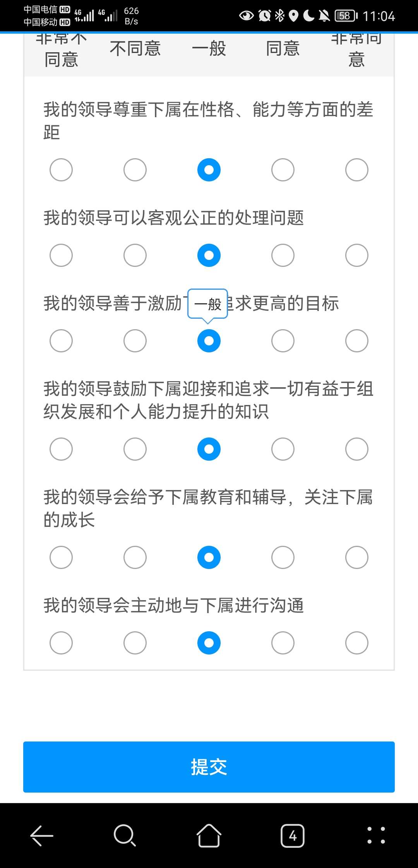This screenshot has width=418, height=868.
Task: Pick 非常同意 for 激励下属追求更高目标 question
Action: (x=357, y=341)
